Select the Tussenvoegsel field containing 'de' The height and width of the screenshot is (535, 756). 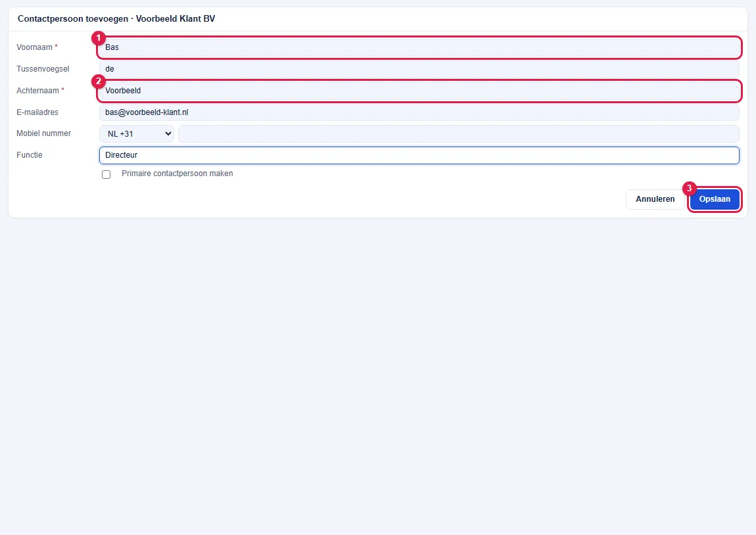(x=419, y=69)
